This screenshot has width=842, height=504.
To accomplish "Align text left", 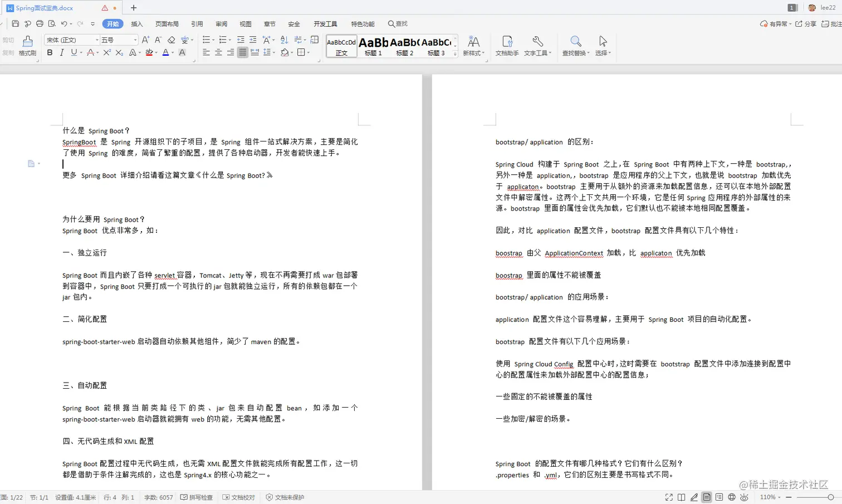I will [x=206, y=52].
